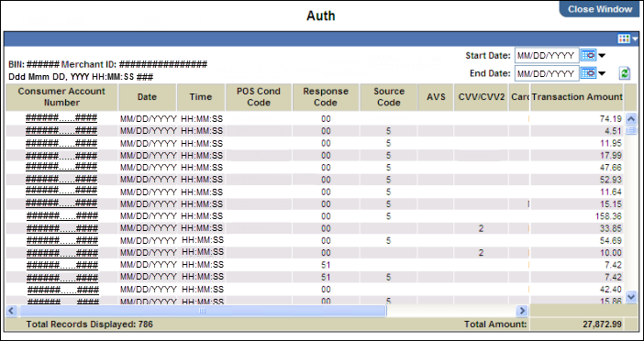
Task: Select the 42.40 transaction amount cell
Action: (x=577, y=290)
